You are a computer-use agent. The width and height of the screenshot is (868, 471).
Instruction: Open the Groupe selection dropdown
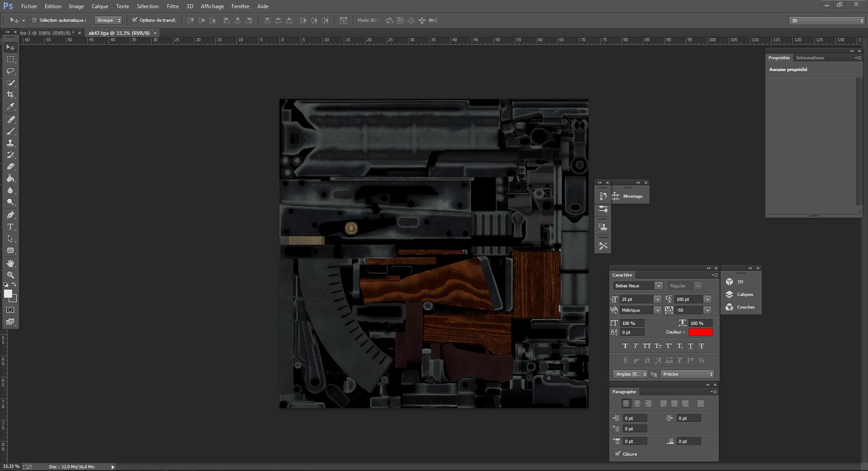click(108, 20)
